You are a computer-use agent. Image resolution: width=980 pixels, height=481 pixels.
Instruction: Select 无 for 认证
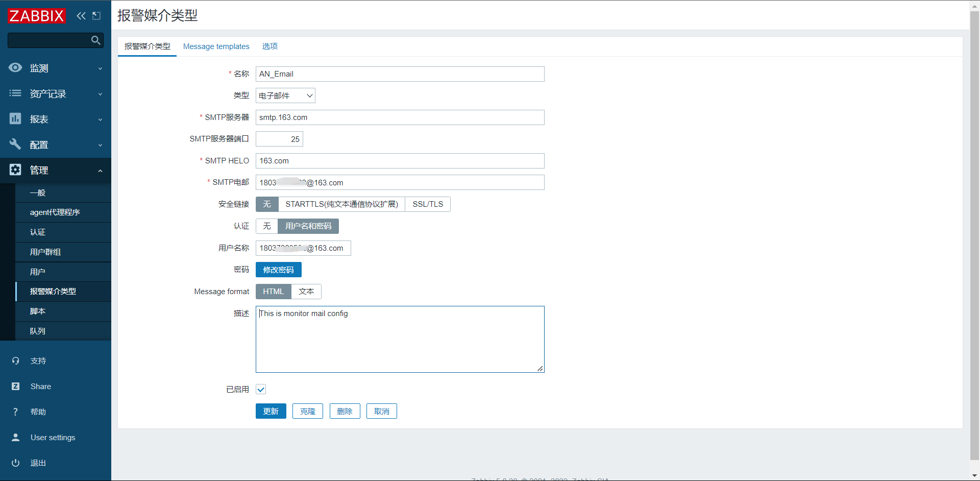pyautogui.click(x=267, y=226)
